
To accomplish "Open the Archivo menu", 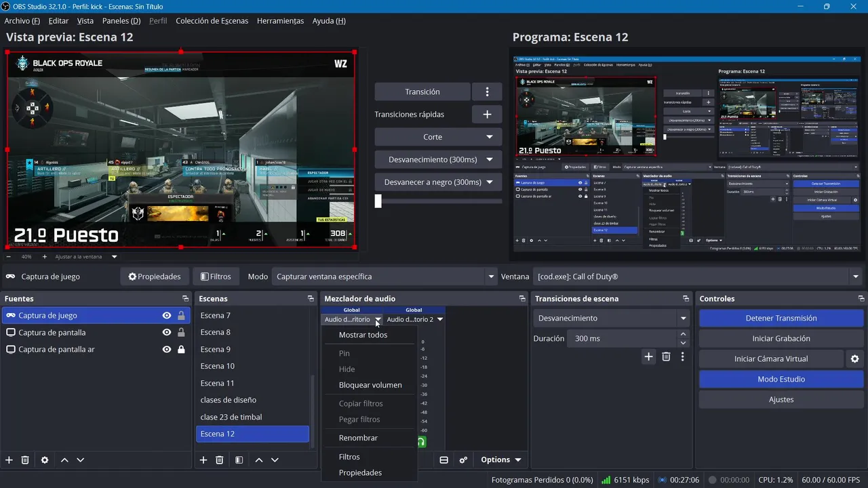I will pyautogui.click(x=22, y=21).
